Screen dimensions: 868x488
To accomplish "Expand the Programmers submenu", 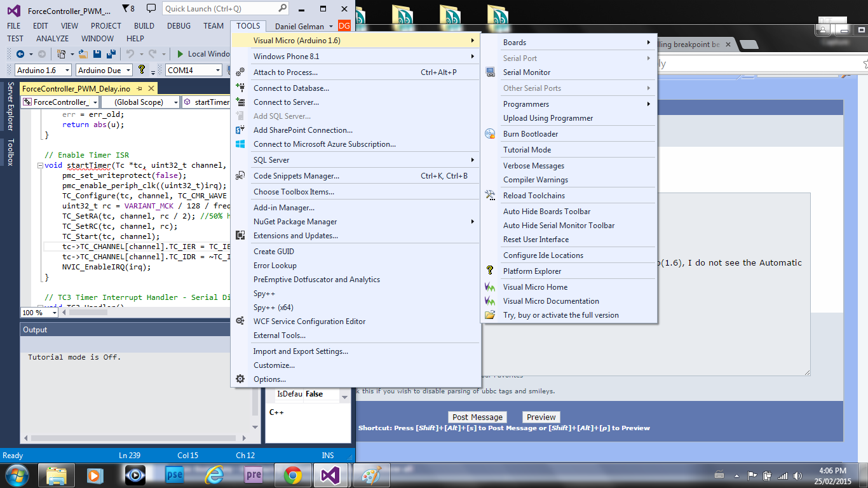I will 569,104.
